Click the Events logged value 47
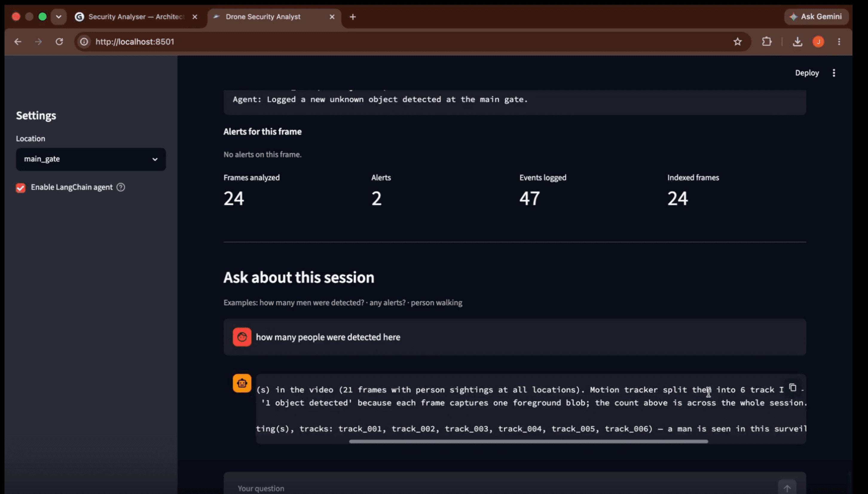This screenshot has height=494, width=868. coord(530,199)
